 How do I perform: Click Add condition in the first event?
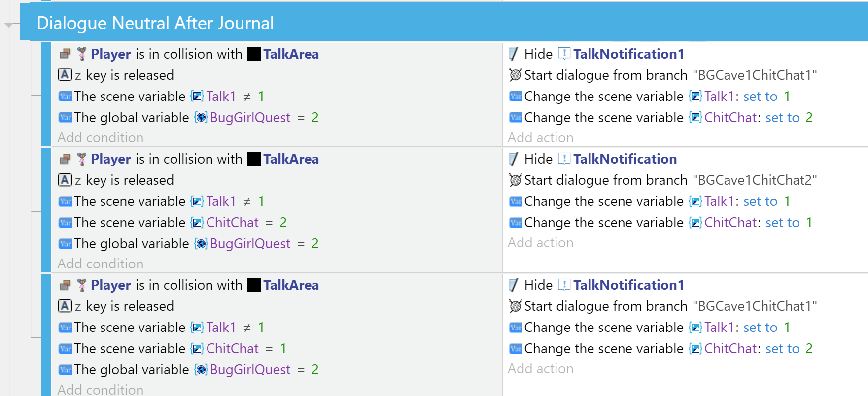point(101,138)
